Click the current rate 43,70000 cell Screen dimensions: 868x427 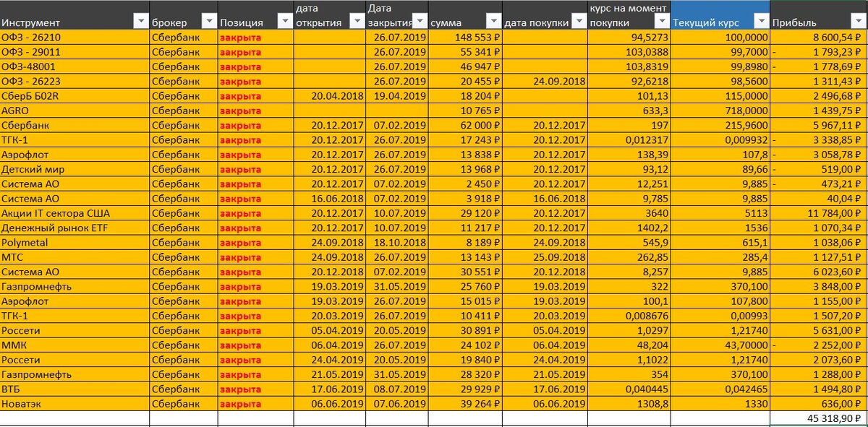click(x=720, y=345)
